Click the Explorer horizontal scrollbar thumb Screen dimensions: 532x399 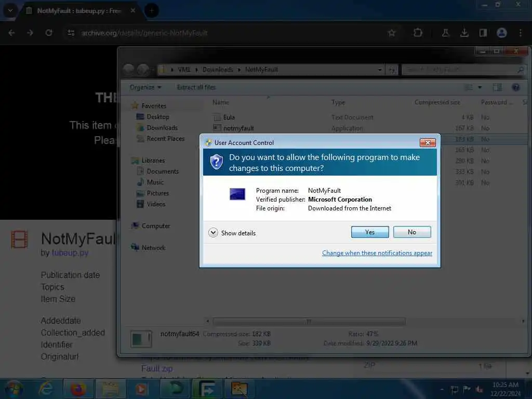(x=309, y=321)
